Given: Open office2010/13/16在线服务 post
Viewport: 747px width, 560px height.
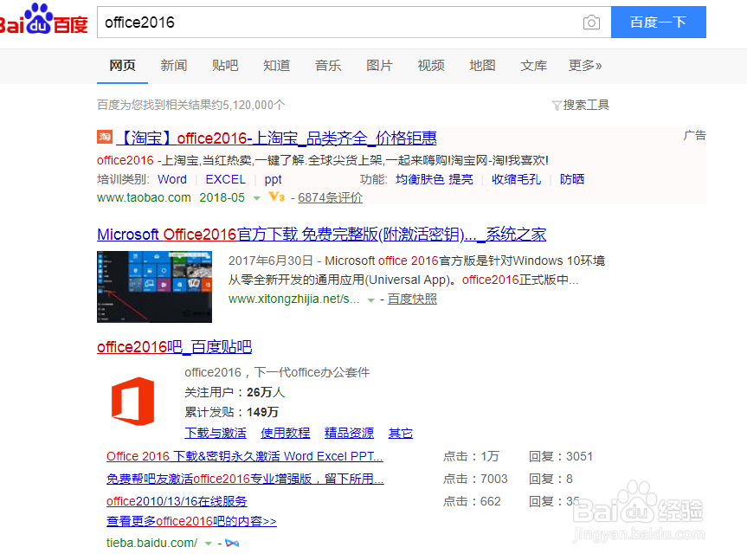Looking at the screenshot, I should point(177,501).
